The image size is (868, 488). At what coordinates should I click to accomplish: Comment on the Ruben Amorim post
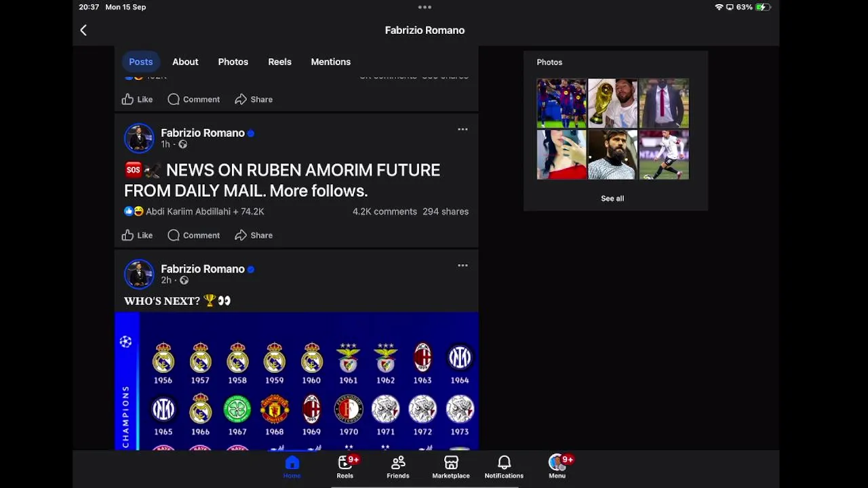[x=194, y=235]
